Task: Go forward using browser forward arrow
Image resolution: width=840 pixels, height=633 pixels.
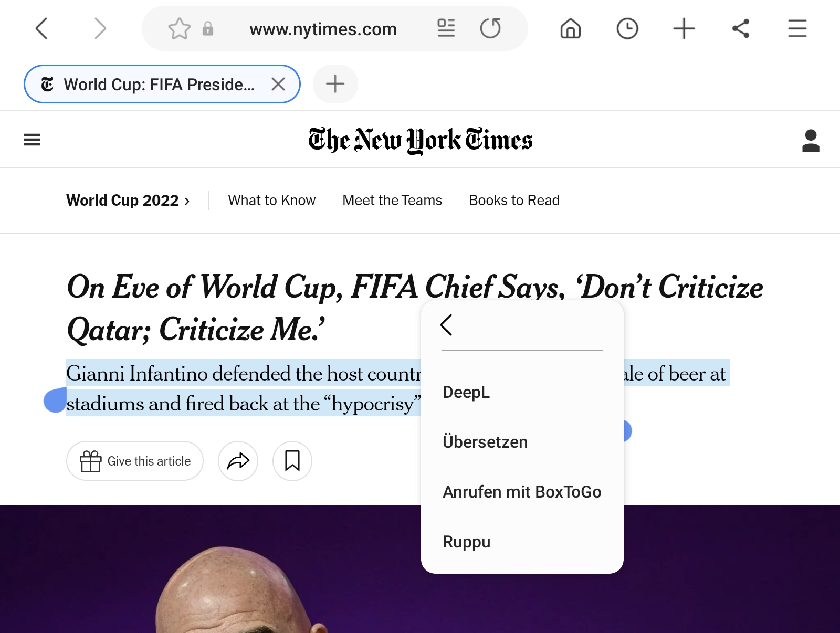Action: pos(100,28)
